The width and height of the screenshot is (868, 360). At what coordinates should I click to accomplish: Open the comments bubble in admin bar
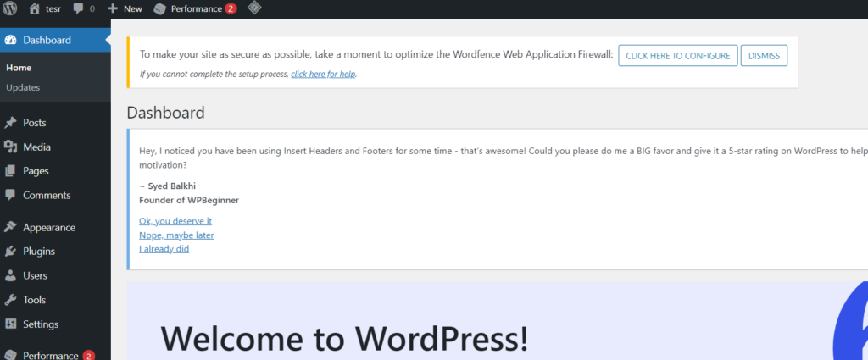[x=78, y=8]
